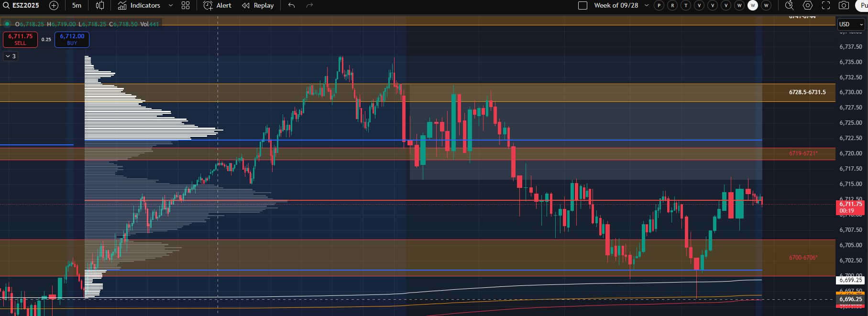
Task: Click the H6,719.00 high value in legend
Action: pyautogui.click(x=61, y=24)
